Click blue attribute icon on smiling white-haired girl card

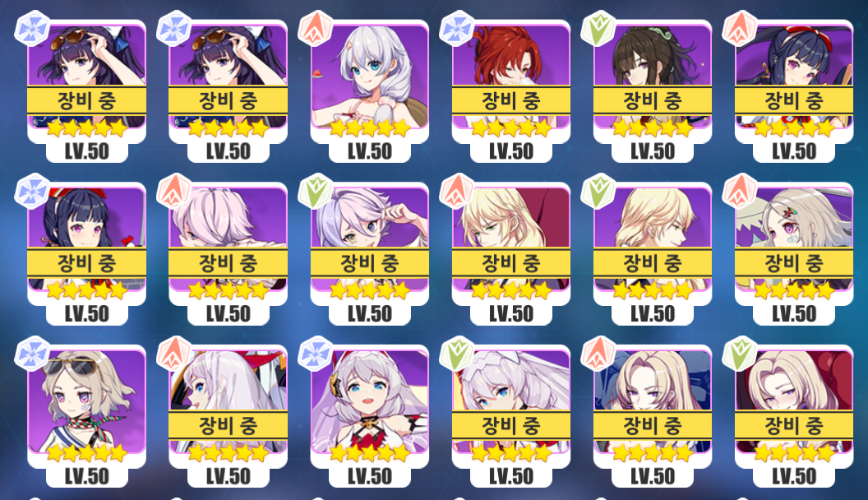pyautogui.click(x=315, y=354)
